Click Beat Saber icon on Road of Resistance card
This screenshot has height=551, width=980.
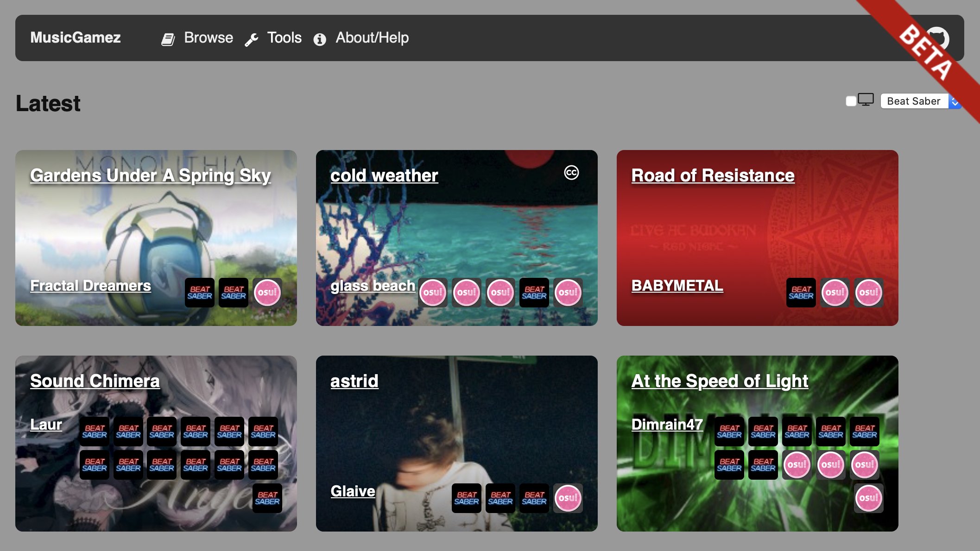801,293
